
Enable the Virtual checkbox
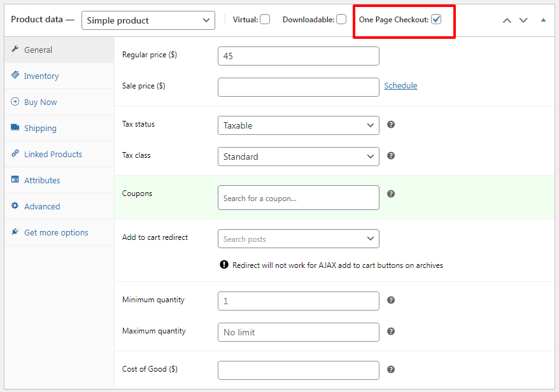(265, 19)
